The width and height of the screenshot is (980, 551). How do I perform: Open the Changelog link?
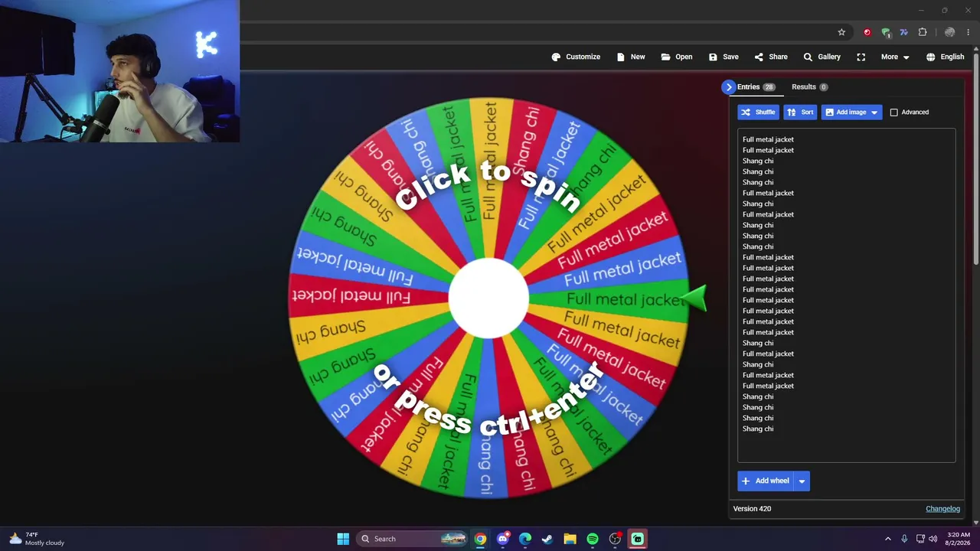coord(942,509)
